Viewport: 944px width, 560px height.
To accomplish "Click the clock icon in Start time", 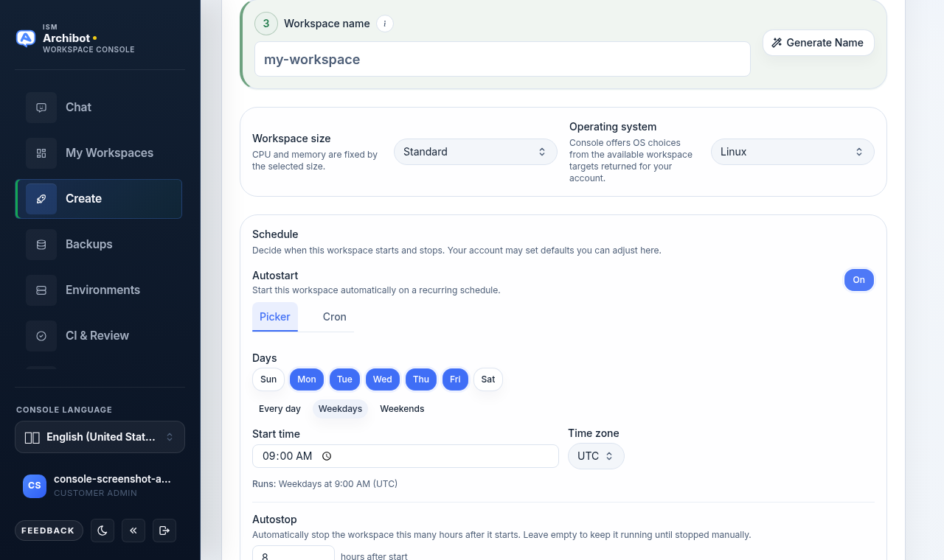I will point(327,456).
